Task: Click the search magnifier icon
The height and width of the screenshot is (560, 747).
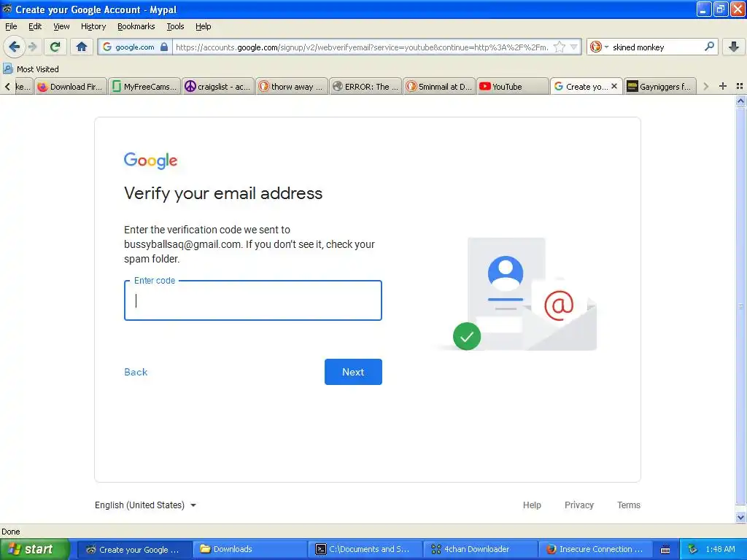Action: click(709, 47)
